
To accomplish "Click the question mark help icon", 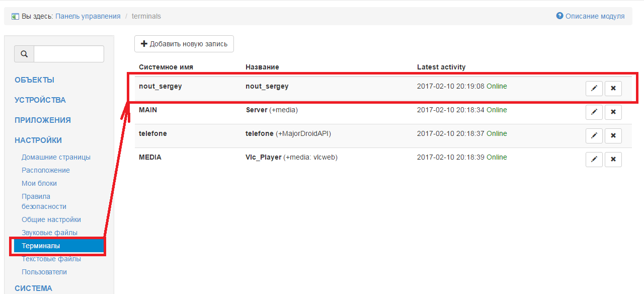I will coord(559,16).
